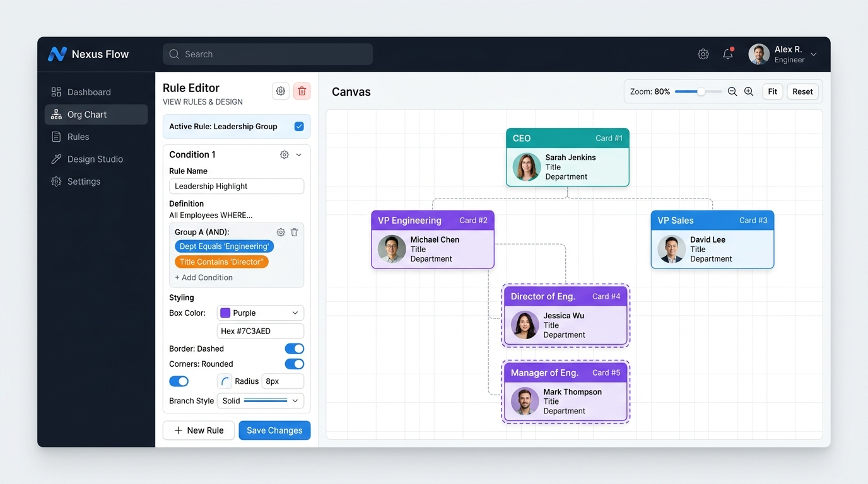The height and width of the screenshot is (484, 868).
Task: Open the Branch Style Solid dropdown
Action: [261, 401]
